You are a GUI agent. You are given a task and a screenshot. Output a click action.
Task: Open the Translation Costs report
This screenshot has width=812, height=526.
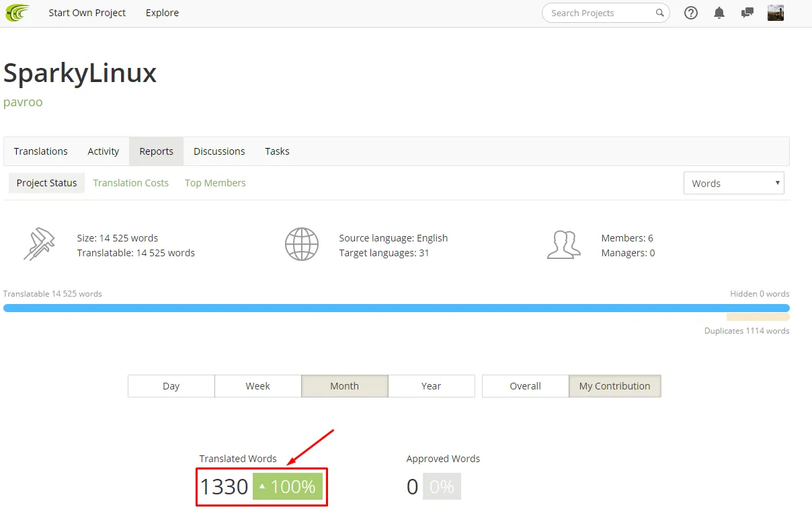pos(131,183)
